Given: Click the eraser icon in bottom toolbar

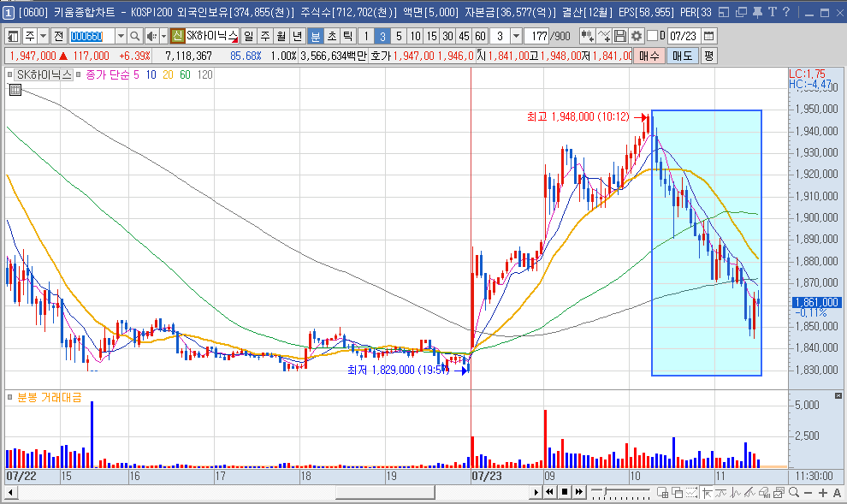Looking at the screenshot, I should click(764, 492).
